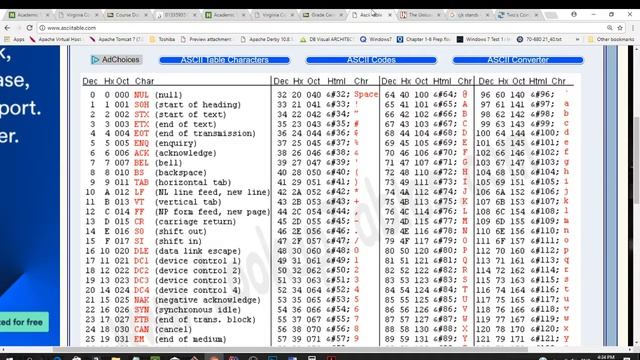Click '(end of transmission)' description text
Screen dimensions: 640x360
(x=205, y=133)
